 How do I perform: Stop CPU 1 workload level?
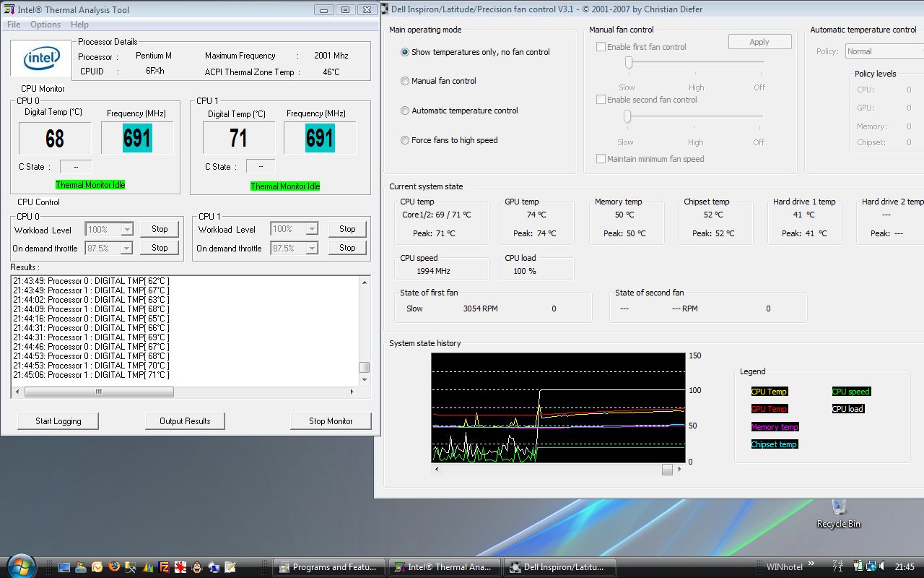[347, 229]
